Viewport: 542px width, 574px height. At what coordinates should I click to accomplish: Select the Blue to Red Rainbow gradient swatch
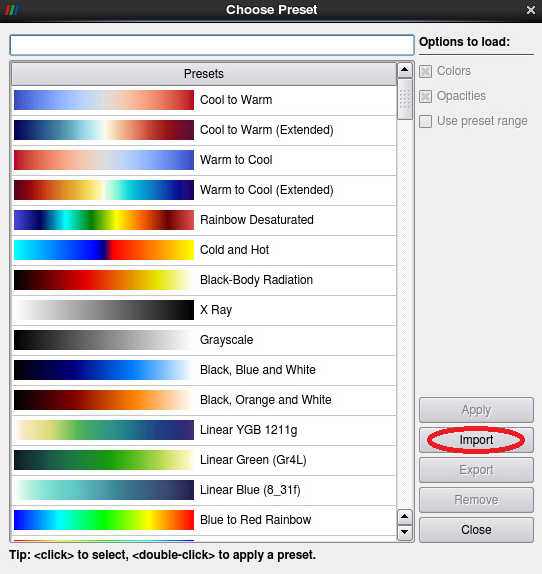click(x=104, y=520)
